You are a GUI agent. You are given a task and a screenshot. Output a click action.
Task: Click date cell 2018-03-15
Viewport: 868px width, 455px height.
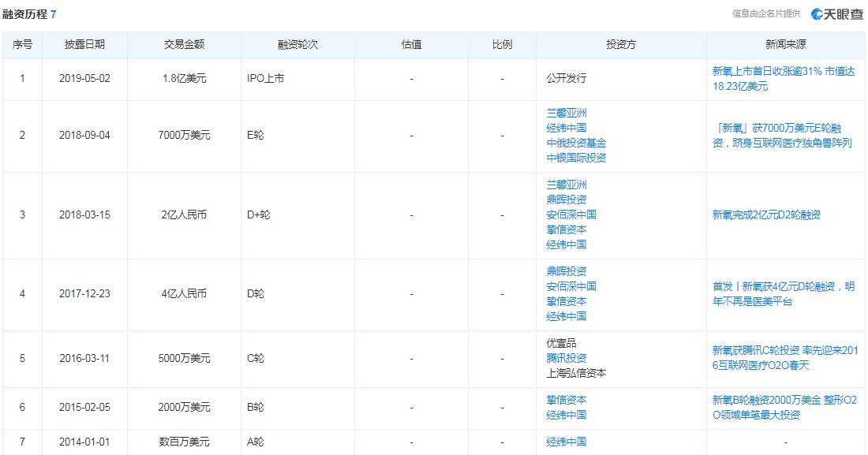84,214
